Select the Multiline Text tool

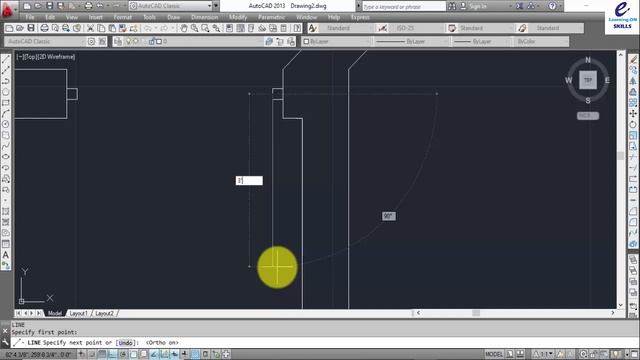[x=6, y=255]
